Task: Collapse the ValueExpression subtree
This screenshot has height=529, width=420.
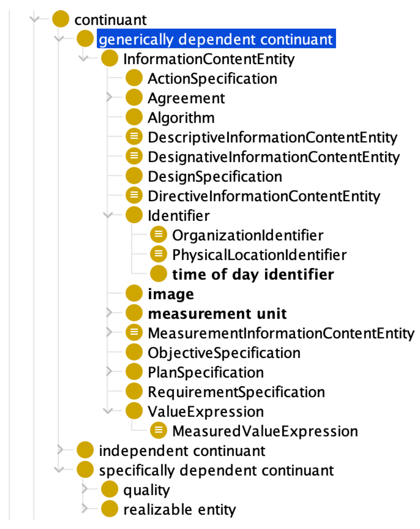Action: pyautogui.click(x=108, y=411)
